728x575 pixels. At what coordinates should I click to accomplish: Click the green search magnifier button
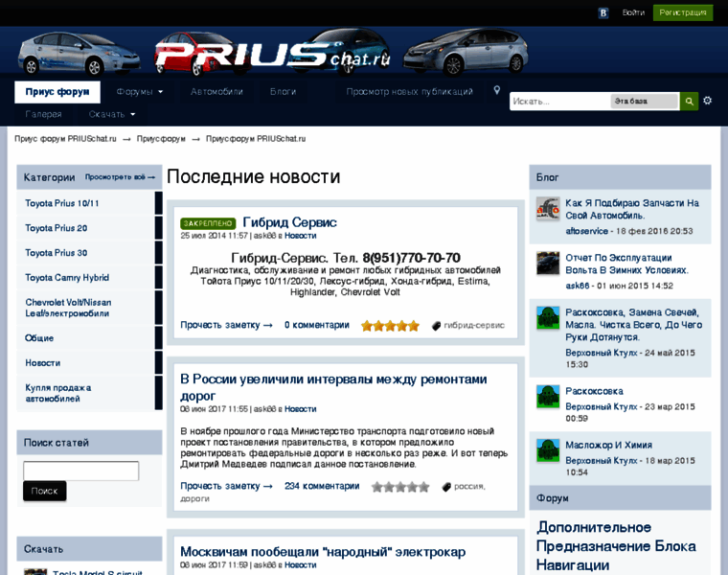pos(689,101)
